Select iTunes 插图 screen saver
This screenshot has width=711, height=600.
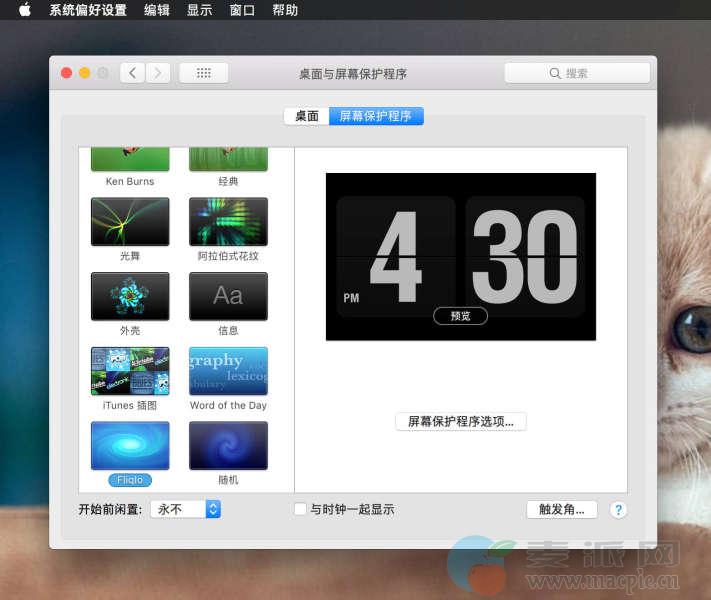click(x=130, y=371)
